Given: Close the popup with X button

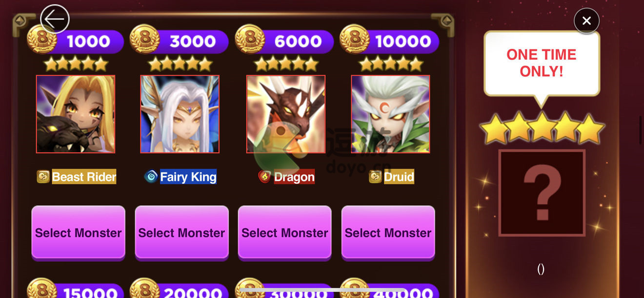Looking at the screenshot, I should click(586, 21).
